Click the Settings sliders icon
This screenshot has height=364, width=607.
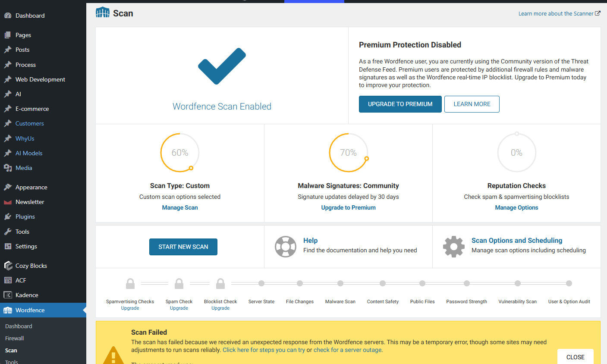tap(8, 246)
